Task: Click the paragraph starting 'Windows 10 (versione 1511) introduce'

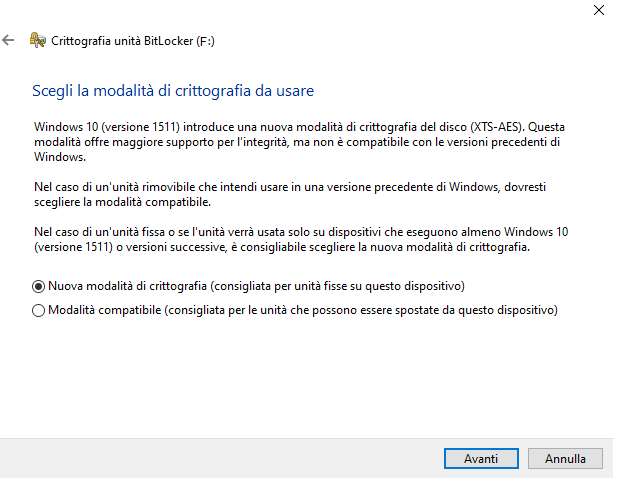Action: (x=299, y=142)
